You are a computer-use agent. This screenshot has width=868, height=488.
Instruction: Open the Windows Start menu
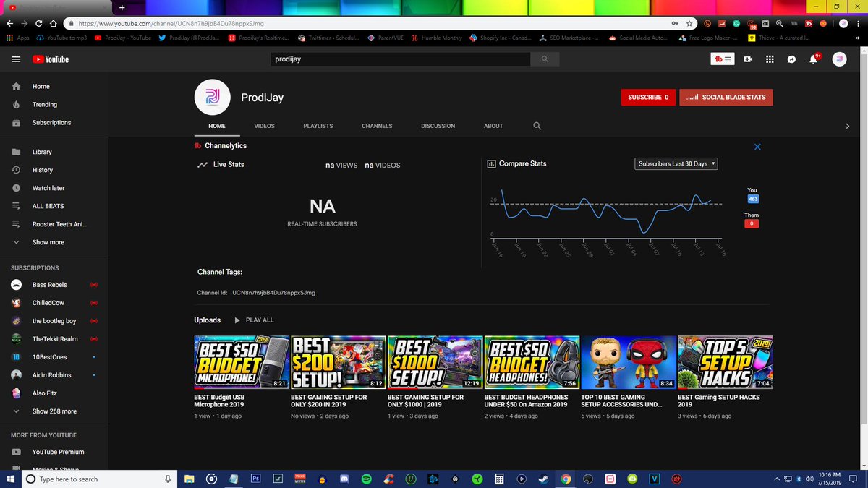[x=10, y=479]
